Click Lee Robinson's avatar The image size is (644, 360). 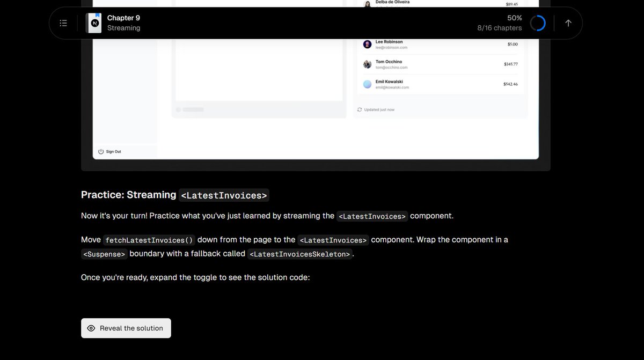pos(368,44)
